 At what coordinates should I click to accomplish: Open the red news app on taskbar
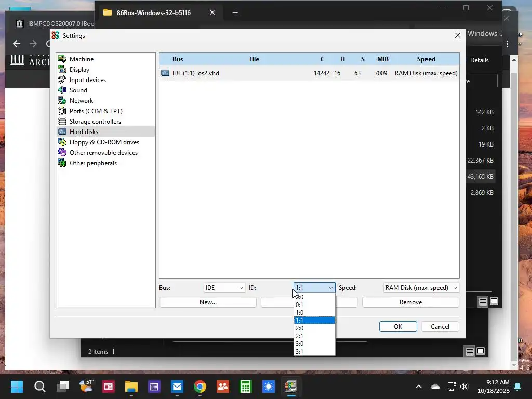tap(109, 387)
